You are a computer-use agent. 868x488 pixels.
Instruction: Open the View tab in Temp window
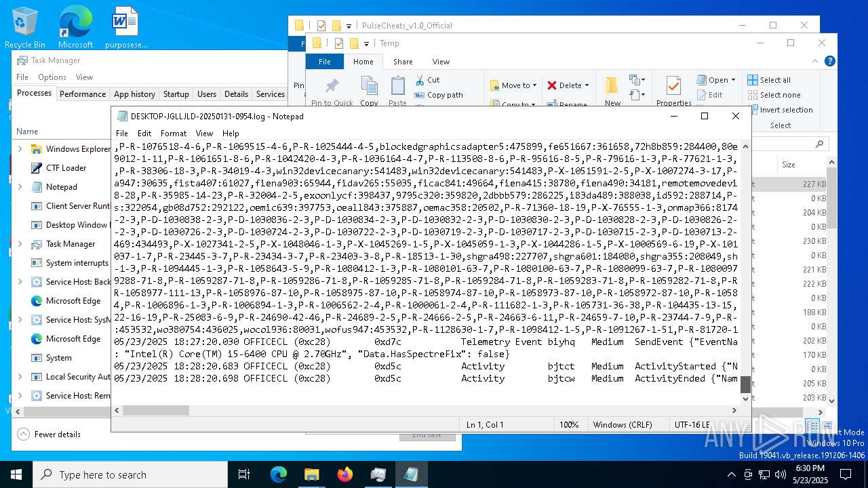click(x=441, y=62)
